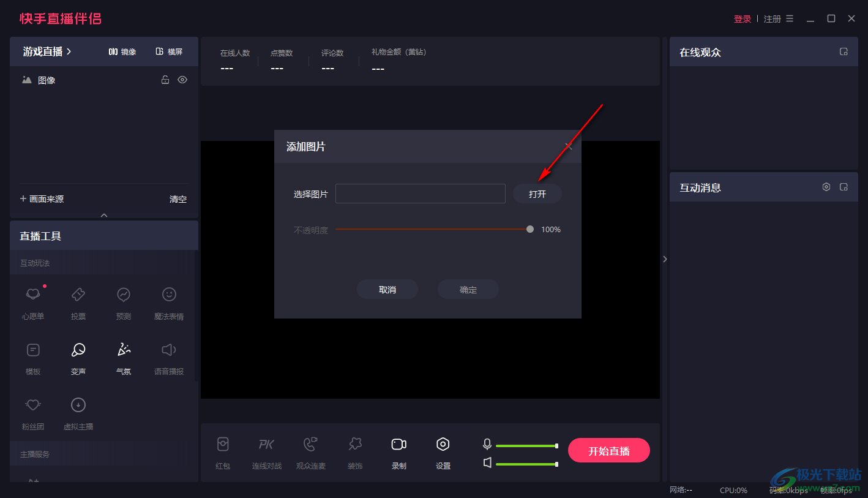Click 注册 to register
This screenshot has width=868, height=498.
[x=773, y=19]
